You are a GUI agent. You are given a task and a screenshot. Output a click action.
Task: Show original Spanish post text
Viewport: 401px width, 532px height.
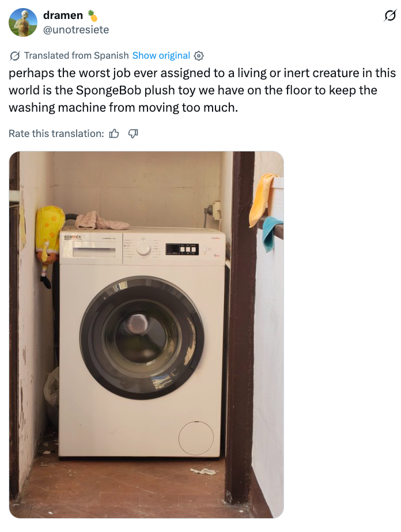[x=161, y=55]
